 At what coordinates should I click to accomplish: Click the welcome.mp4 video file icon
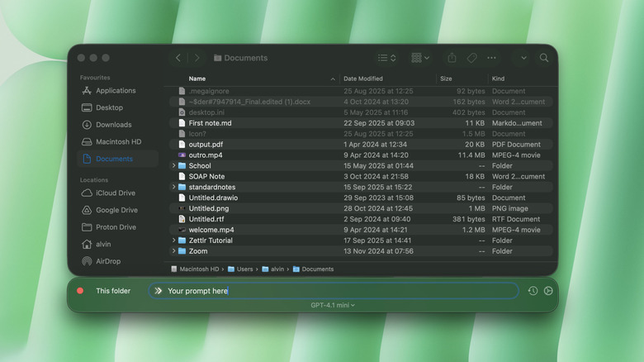click(182, 230)
